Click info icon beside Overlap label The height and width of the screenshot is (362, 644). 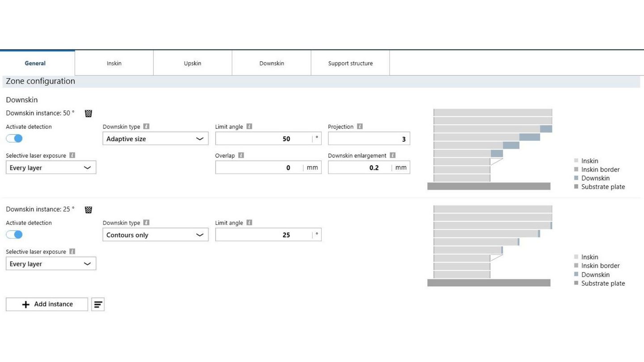241,156
